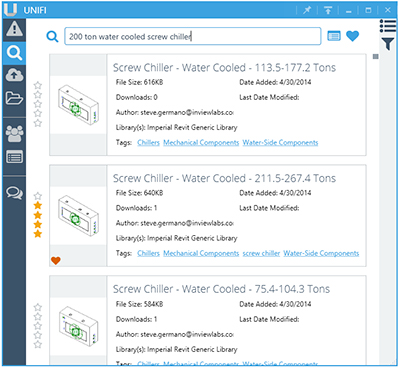Screen dimensions: 400x368
Task: Click Date Added: 4/30/2014 on 75.4-104.3 Tons card
Action: point(275,304)
